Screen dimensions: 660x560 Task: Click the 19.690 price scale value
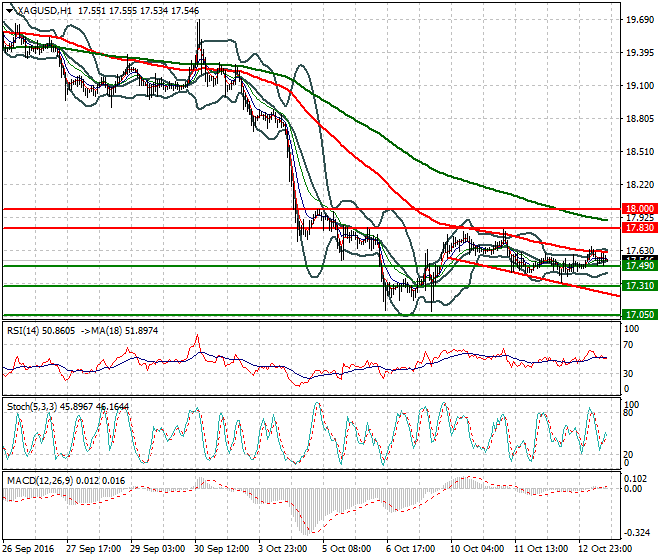click(640, 20)
